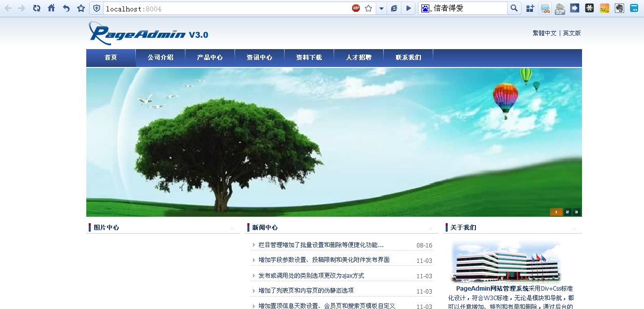The image size is (644, 309).
Task: Bookmark page with address bar star
Action: [x=368, y=8]
